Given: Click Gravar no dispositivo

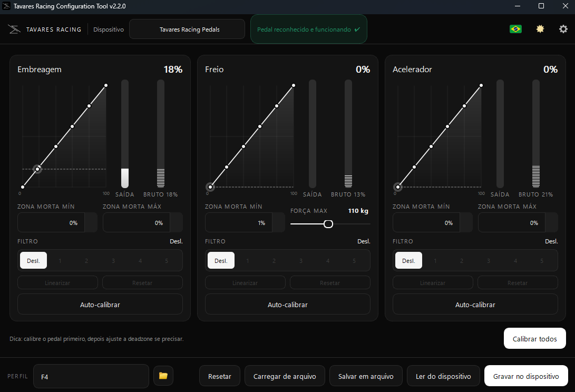Looking at the screenshot, I should pyautogui.click(x=526, y=376).
